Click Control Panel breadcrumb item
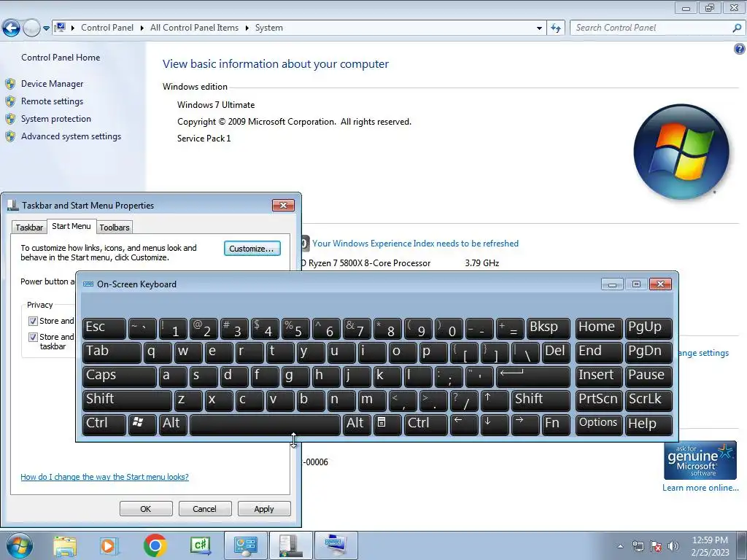This screenshot has height=560, width=747. (107, 28)
